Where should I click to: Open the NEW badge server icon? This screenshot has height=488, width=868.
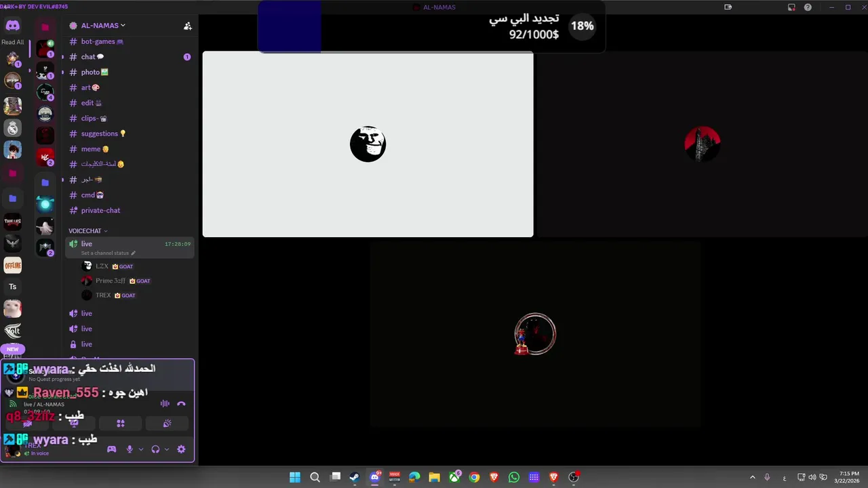tap(12, 350)
